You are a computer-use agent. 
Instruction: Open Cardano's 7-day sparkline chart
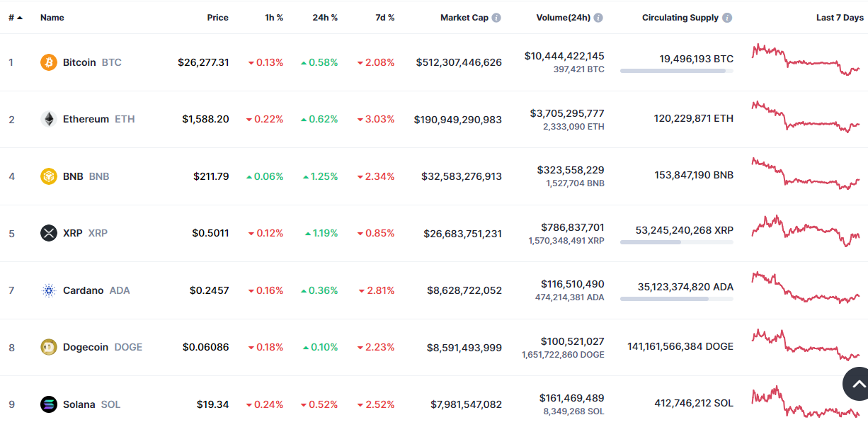(x=806, y=288)
